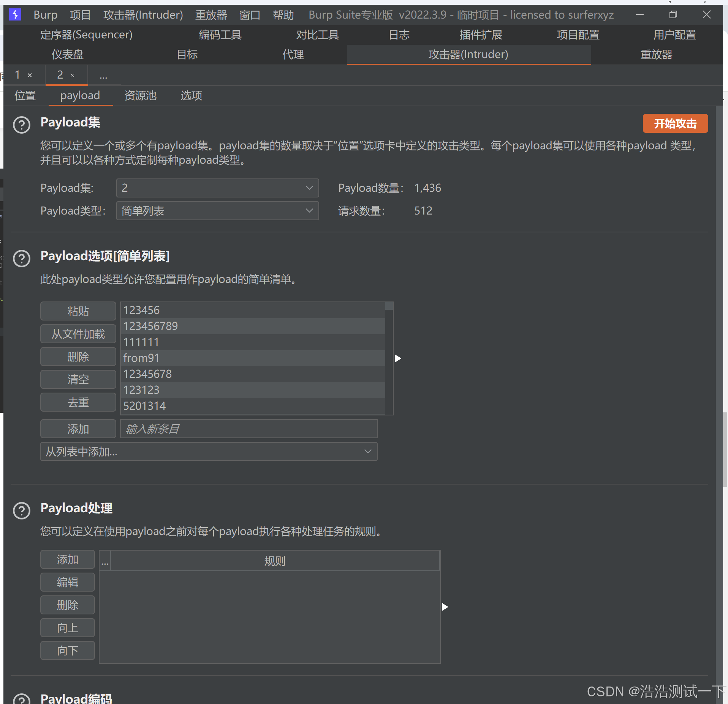Open the Burp menu

click(45, 15)
